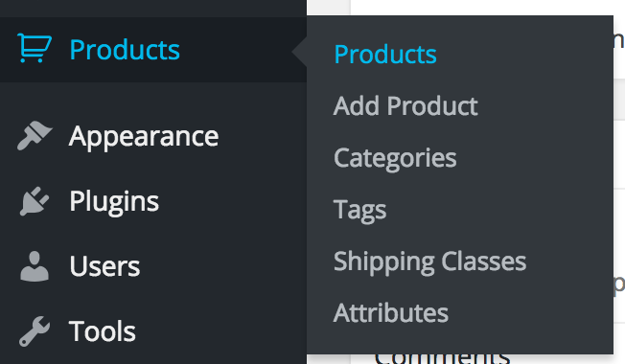
Task: Open Categories from the Products submenu
Action: coord(395,158)
